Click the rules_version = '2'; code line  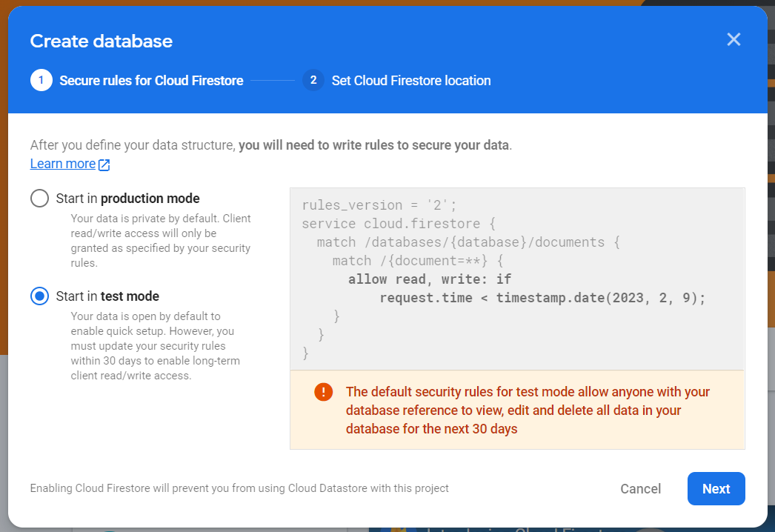pos(379,205)
